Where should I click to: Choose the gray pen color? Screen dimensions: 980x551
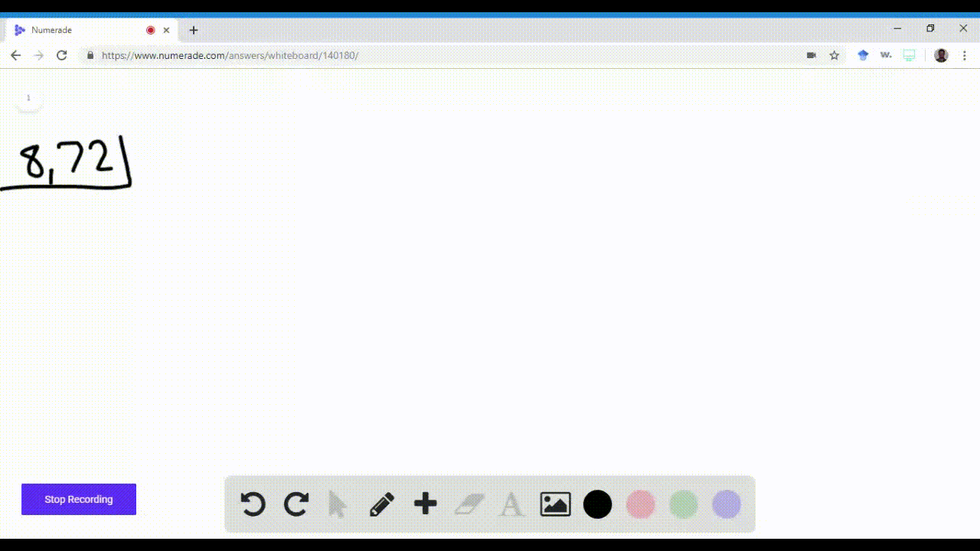point(727,504)
